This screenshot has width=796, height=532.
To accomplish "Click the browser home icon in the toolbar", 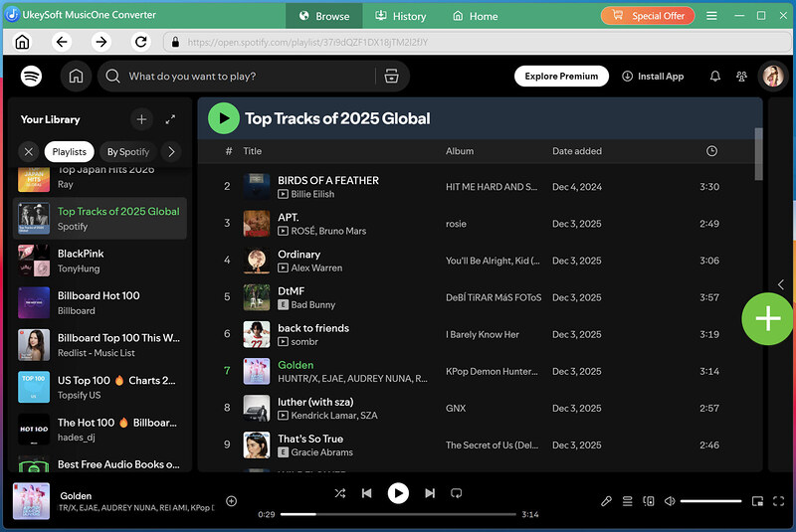I will pyautogui.click(x=22, y=42).
